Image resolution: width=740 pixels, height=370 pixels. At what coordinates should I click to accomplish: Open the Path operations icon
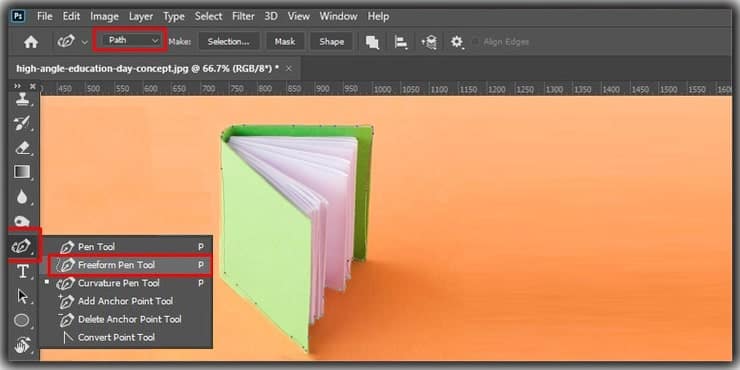click(x=372, y=42)
